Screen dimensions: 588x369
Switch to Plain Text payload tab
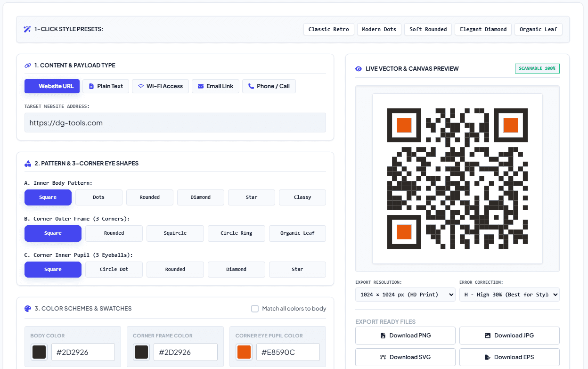pos(106,86)
